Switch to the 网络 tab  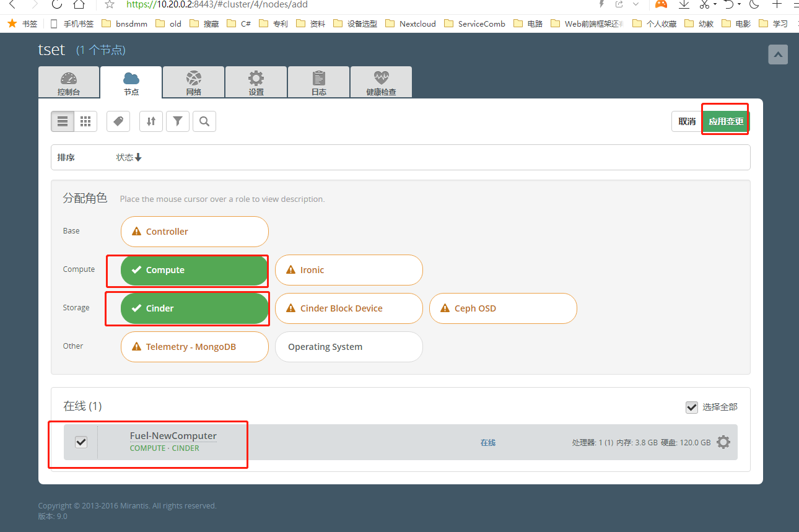coord(194,82)
